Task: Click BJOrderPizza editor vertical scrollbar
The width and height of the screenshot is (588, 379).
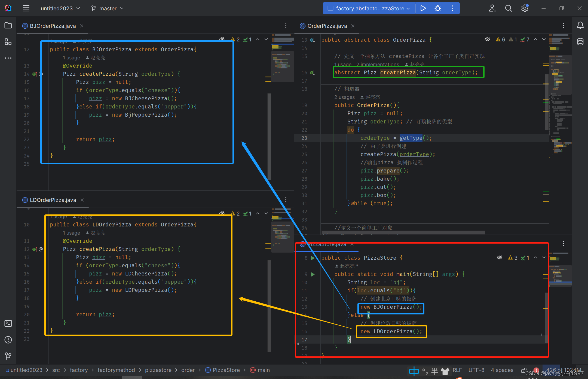Action: click(x=269, y=136)
